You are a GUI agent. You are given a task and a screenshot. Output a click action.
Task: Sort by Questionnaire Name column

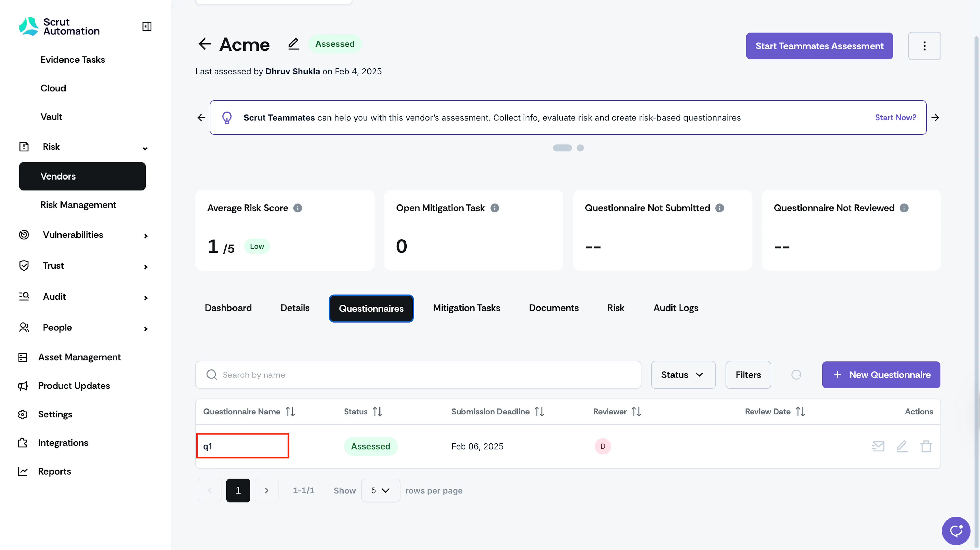tap(290, 412)
